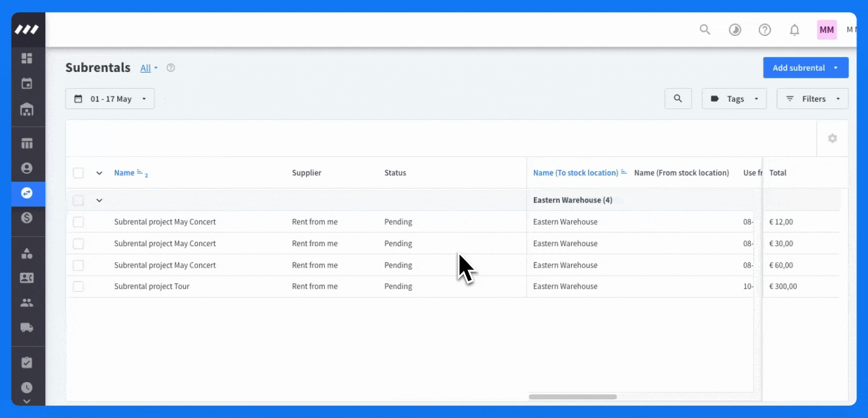This screenshot has width=868, height=418.
Task: Open the Planner calendar icon in sidebar
Action: coord(28,83)
